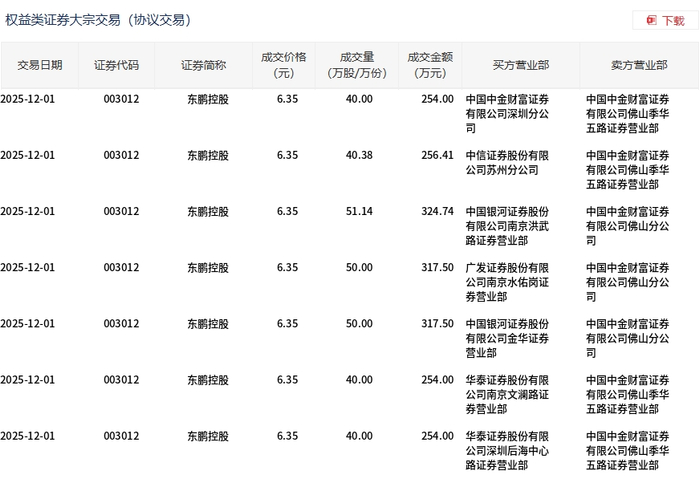Click buyer 广发证券 南京水佑岗证券营业部
Viewport: 700px width, 483px height.
507,282
